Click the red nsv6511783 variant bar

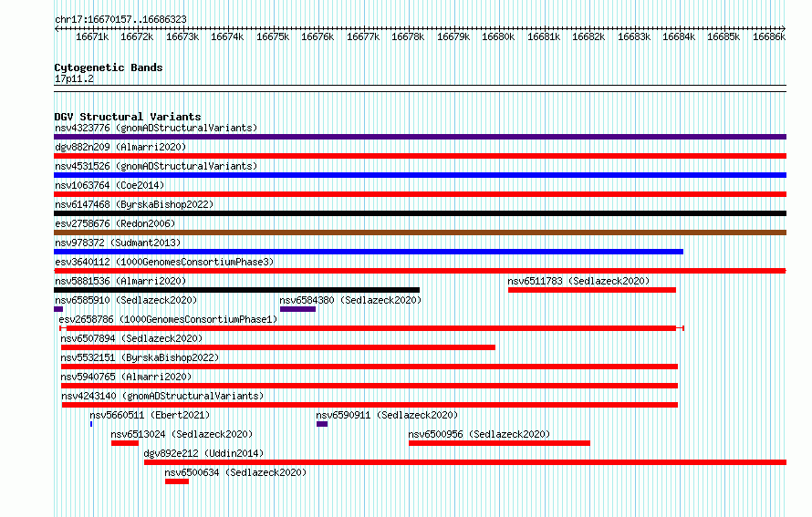tap(592, 290)
